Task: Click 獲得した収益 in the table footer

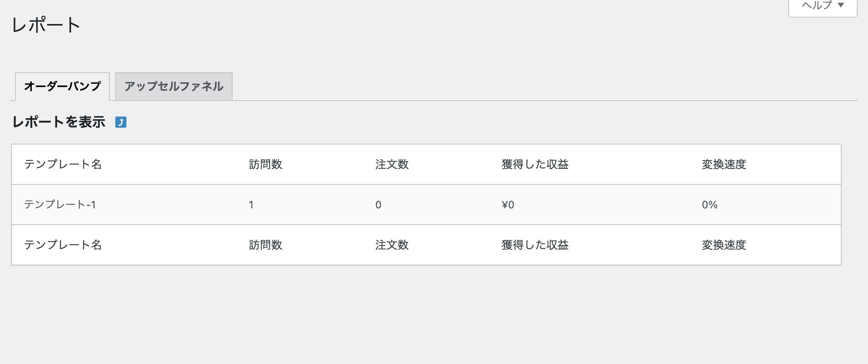Action: 535,245
